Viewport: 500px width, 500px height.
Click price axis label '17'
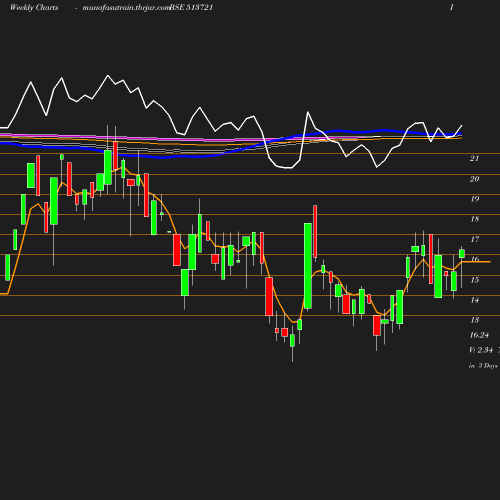pyautogui.click(x=474, y=239)
